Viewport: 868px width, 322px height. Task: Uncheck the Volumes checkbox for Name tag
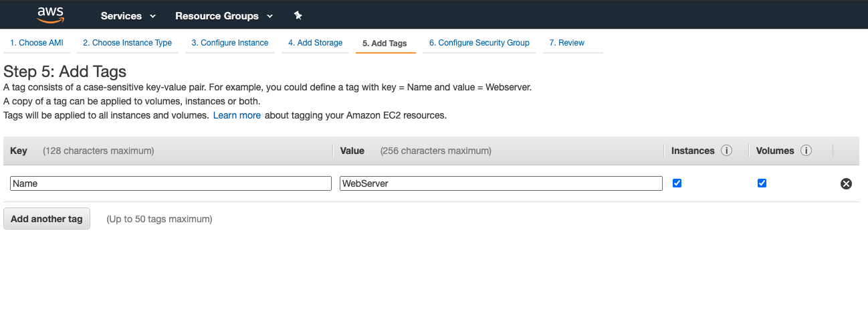(x=762, y=183)
